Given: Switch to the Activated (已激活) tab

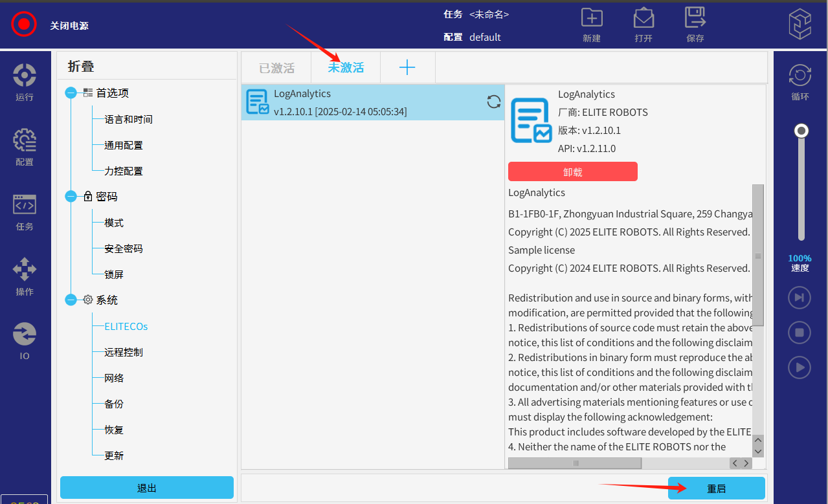Looking at the screenshot, I should (x=276, y=68).
